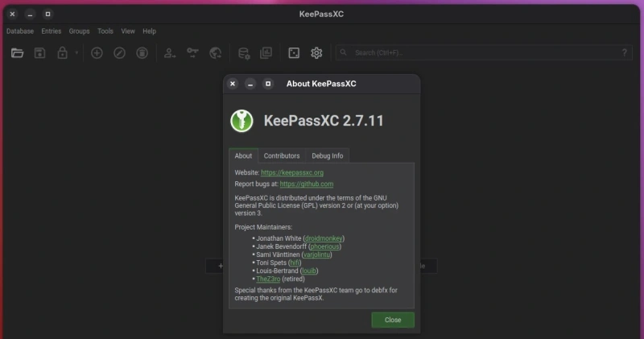Click the Save Database toolbar icon
This screenshot has width=644, height=339.
point(39,53)
